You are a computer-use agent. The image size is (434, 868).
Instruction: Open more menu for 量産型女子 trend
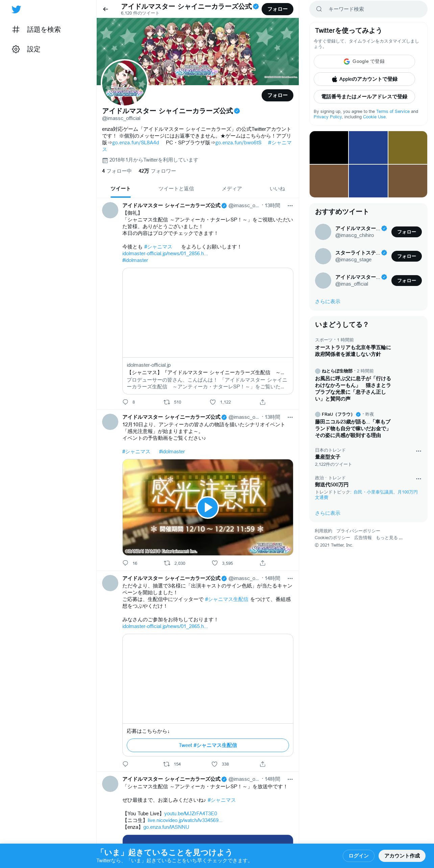pyautogui.click(x=418, y=451)
